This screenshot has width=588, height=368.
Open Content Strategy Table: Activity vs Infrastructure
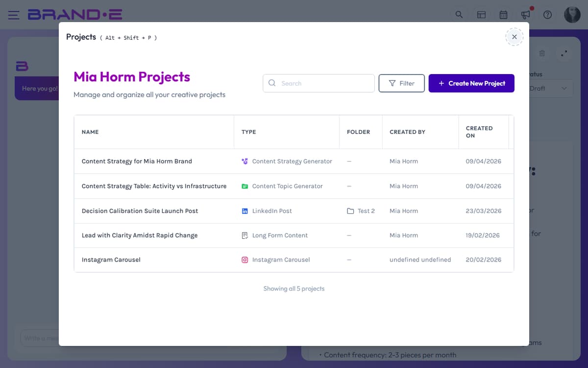154,186
